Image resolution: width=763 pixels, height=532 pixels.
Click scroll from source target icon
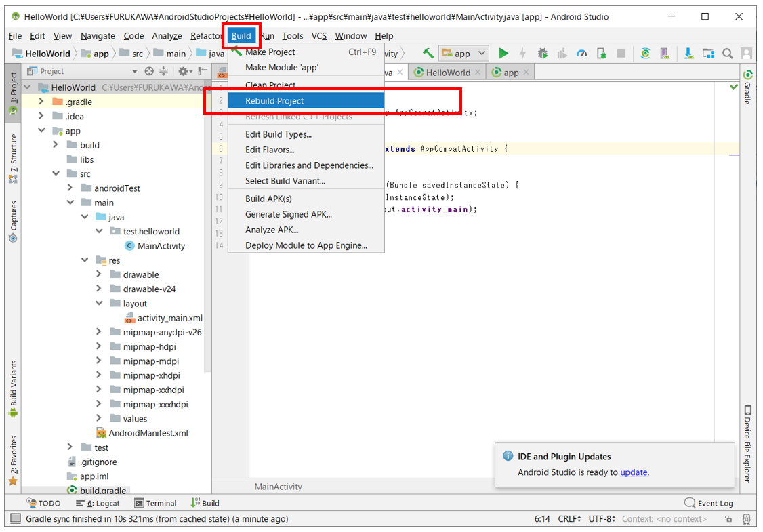[149, 71]
